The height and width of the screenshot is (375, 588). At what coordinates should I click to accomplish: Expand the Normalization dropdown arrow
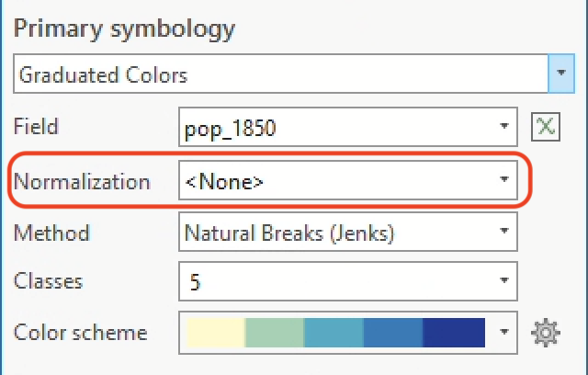[503, 181]
